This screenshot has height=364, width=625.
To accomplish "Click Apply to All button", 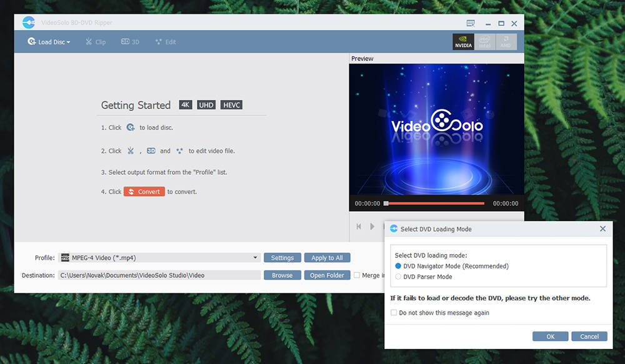I will (x=327, y=258).
